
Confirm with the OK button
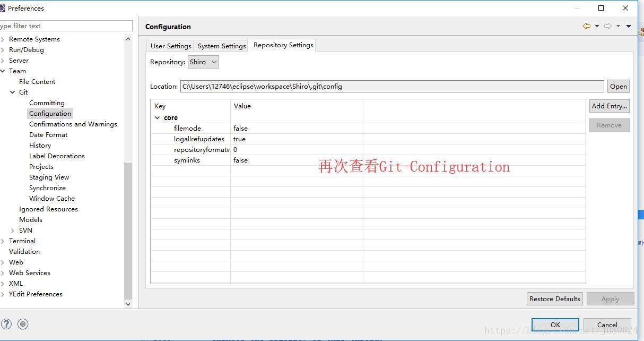click(x=555, y=325)
